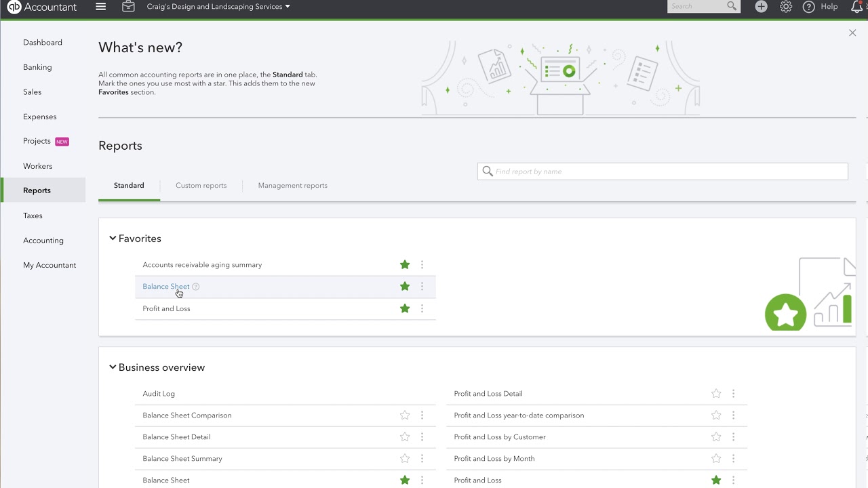This screenshot has height=488, width=868.
Task: Open Profit and Loss Detail report
Action: (488, 394)
